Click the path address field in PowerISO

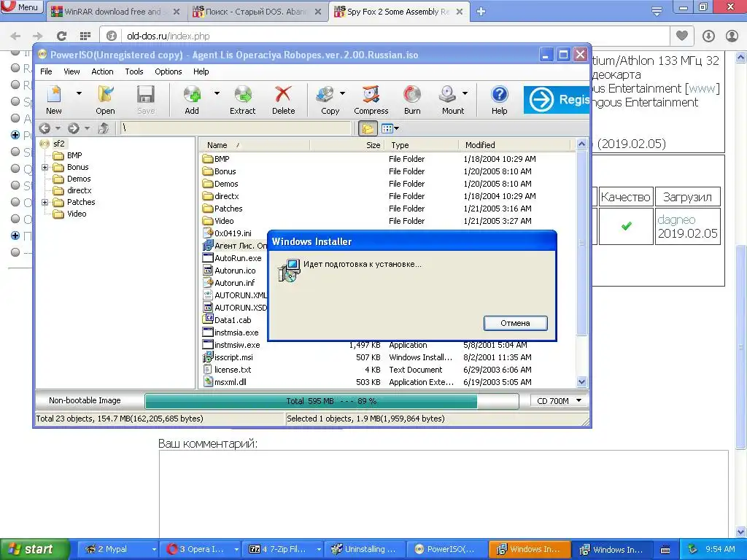[x=236, y=128]
